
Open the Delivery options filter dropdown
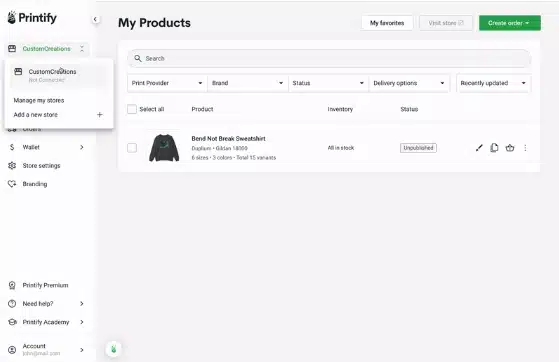point(409,83)
